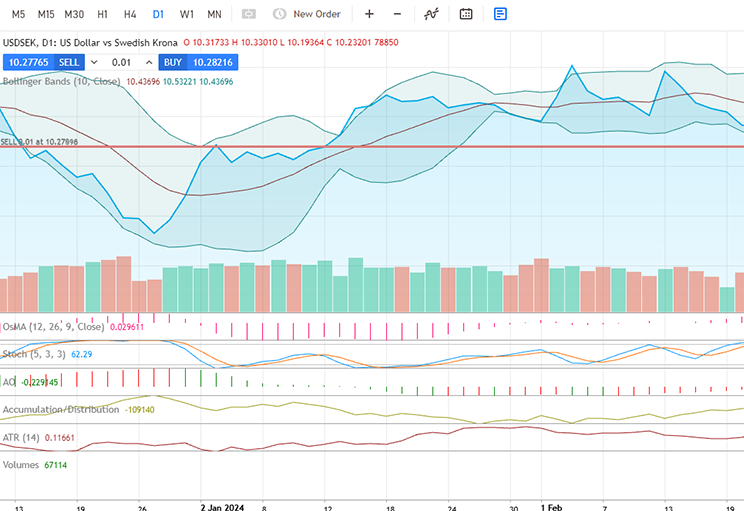Choose the MN monthly timeframe

pyautogui.click(x=214, y=14)
